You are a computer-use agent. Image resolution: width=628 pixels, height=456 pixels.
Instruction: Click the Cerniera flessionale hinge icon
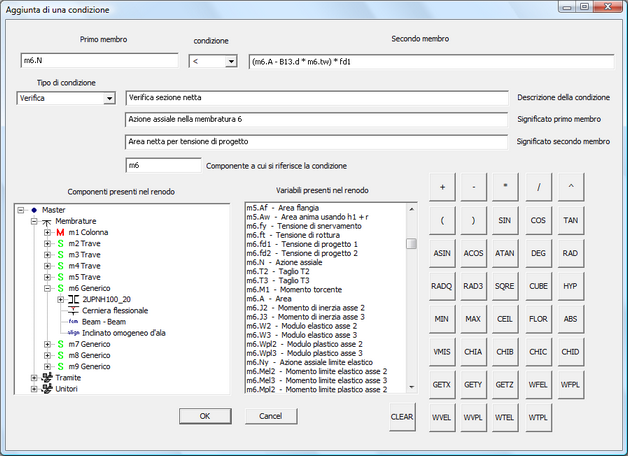73,310
